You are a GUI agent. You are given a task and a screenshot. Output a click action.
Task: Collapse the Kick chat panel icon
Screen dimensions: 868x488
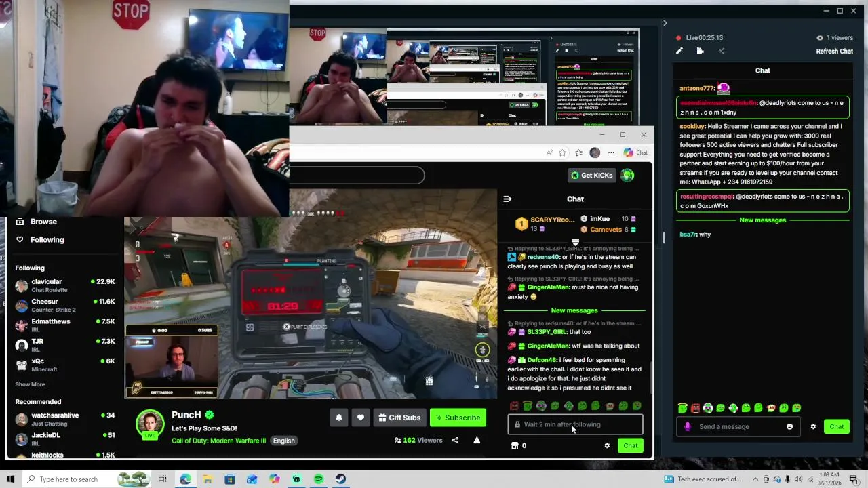click(x=507, y=199)
